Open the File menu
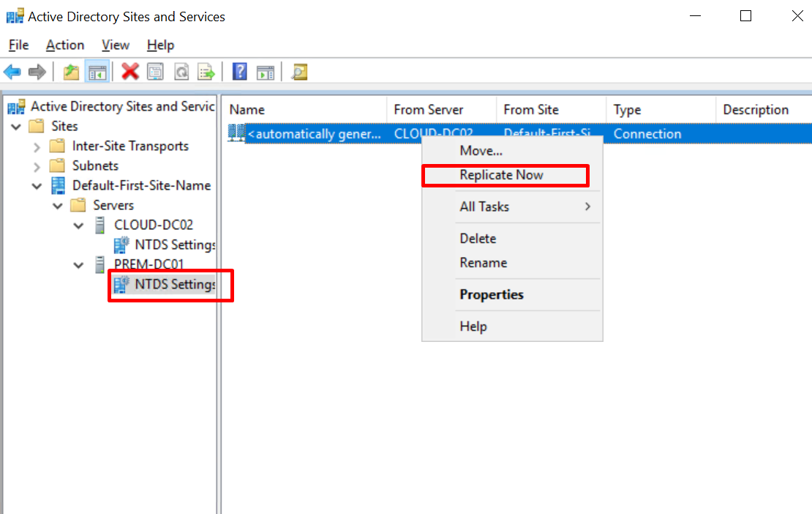The height and width of the screenshot is (514, 812). [x=18, y=45]
